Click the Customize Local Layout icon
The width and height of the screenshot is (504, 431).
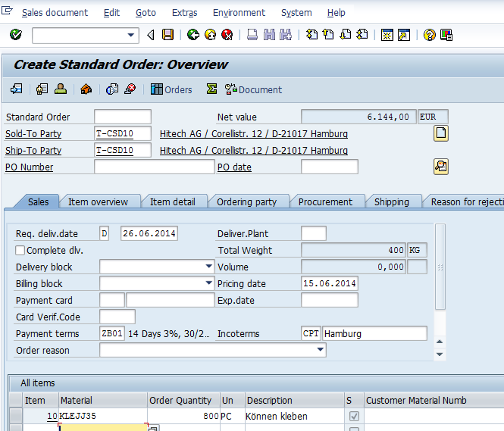click(x=446, y=35)
